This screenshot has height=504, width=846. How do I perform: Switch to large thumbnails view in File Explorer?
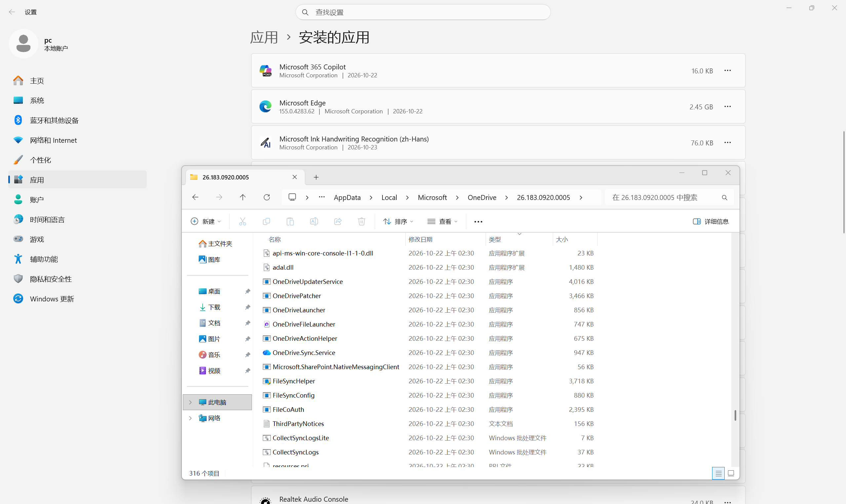click(731, 473)
